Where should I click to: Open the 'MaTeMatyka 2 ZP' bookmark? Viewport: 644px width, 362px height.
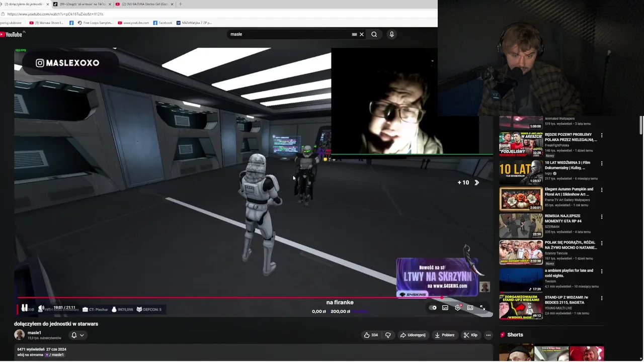coord(194,23)
